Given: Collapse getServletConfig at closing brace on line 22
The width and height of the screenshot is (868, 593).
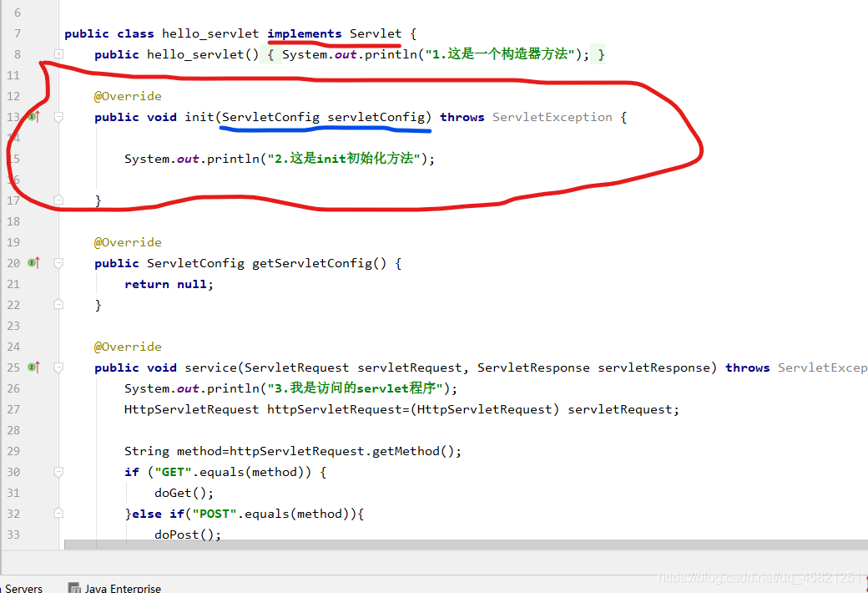Looking at the screenshot, I should 58,304.
